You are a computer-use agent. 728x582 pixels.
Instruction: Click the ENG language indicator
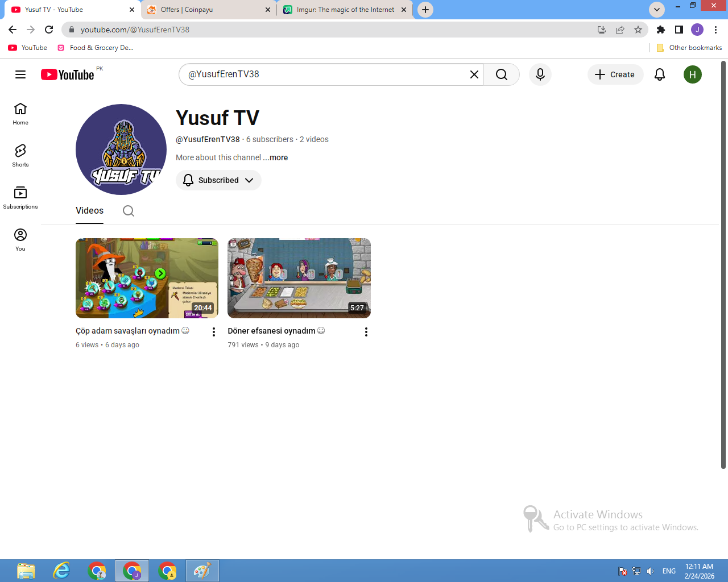click(x=669, y=571)
